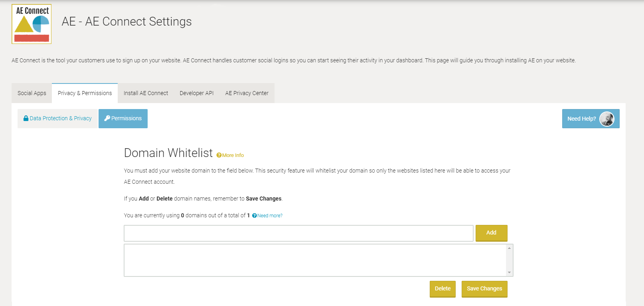Click the Domain Whitelist heading
Viewport: 644px width, 306px height.
click(168, 153)
